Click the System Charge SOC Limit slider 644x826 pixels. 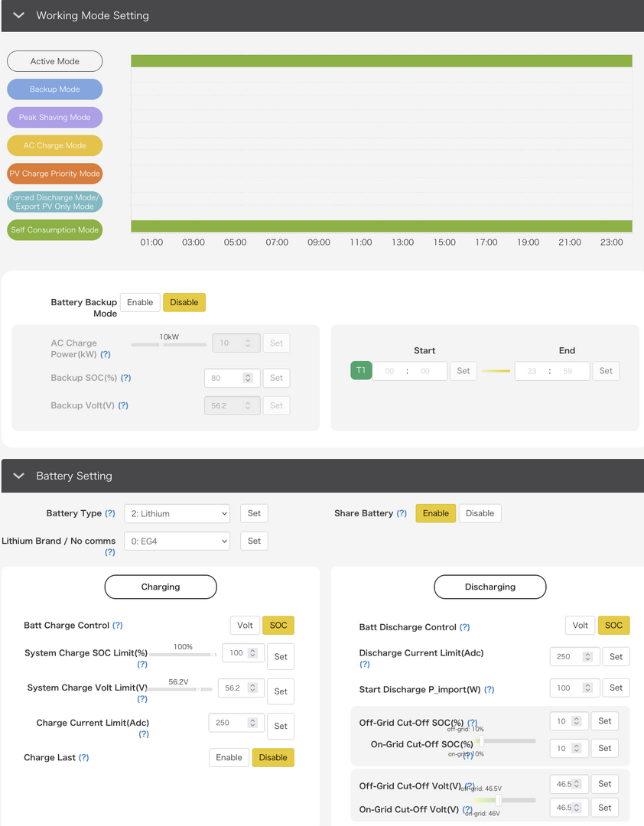point(184,655)
